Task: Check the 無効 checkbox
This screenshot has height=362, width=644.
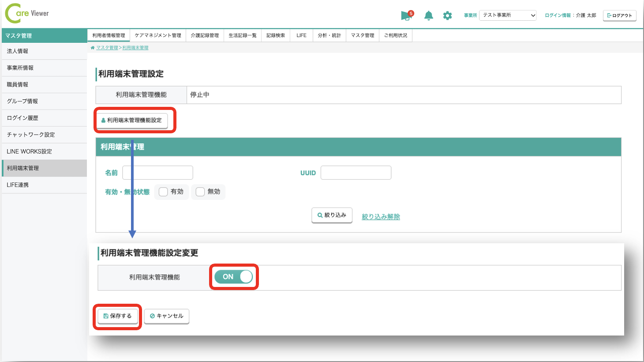Action: (x=200, y=192)
